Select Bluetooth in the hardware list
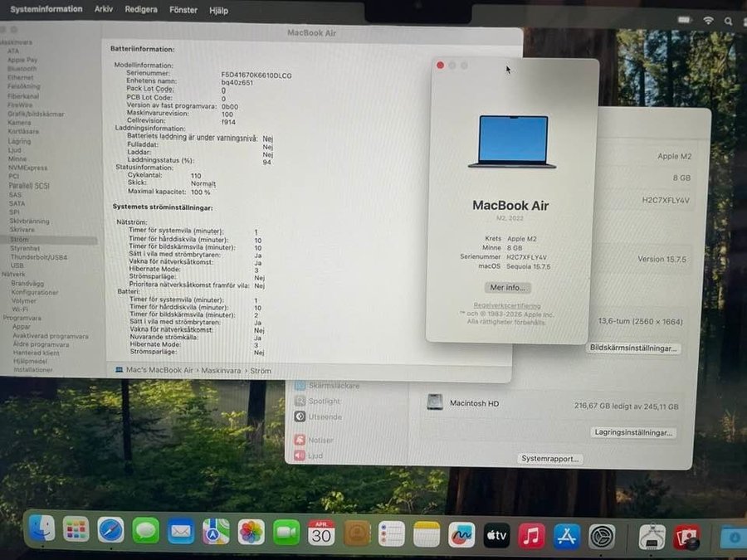 (x=22, y=69)
